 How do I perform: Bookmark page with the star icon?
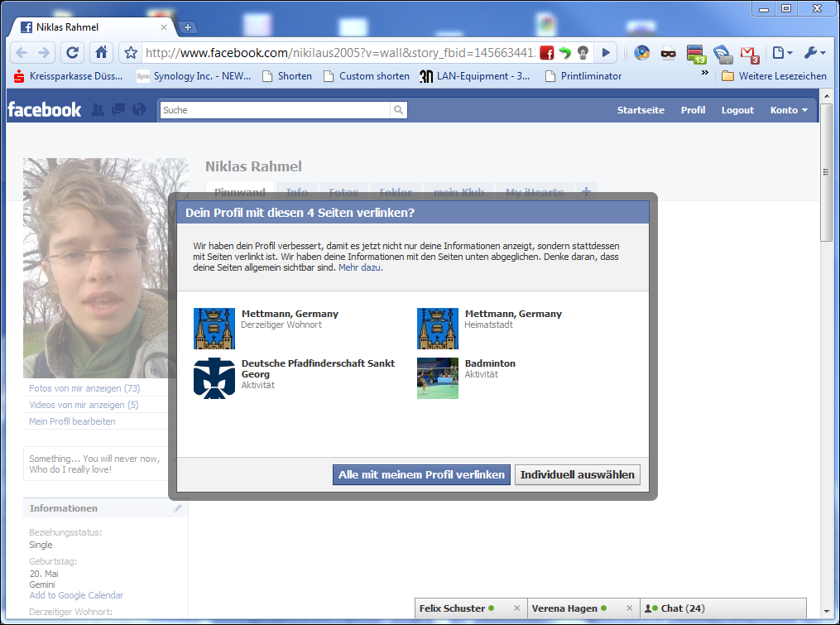131,52
